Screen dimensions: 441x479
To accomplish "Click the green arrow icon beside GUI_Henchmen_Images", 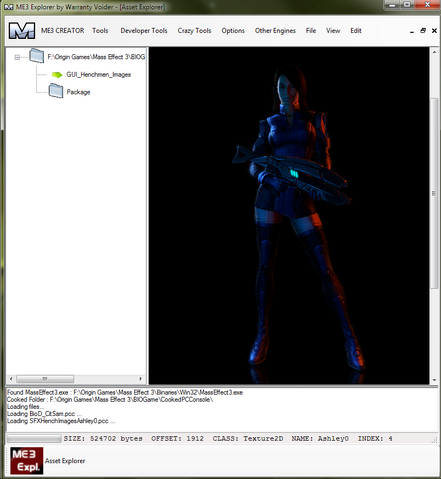I will pos(57,75).
